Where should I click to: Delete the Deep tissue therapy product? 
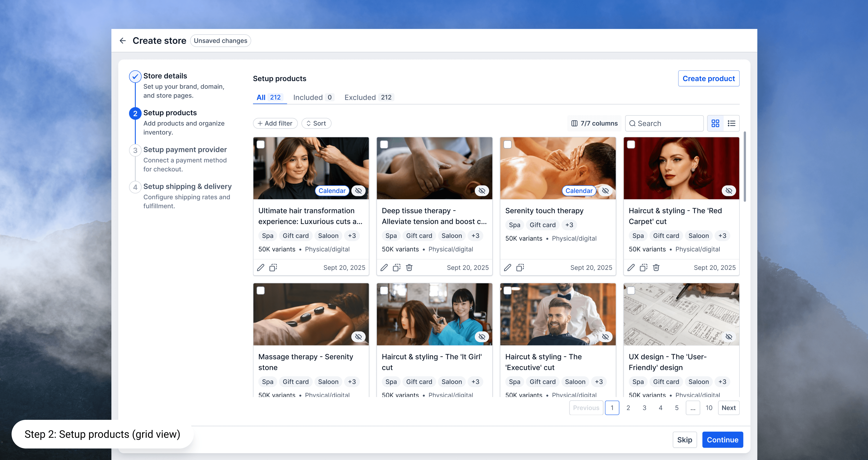[x=409, y=267]
